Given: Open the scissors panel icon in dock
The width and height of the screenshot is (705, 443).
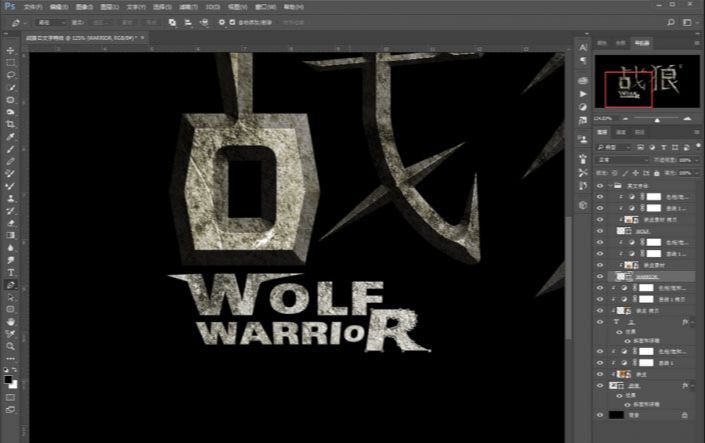Looking at the screenshot, I should pos(583,173).
